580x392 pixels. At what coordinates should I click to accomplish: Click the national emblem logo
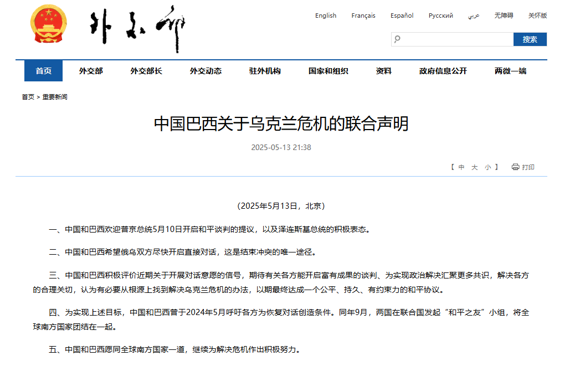(x=48, y=25)
